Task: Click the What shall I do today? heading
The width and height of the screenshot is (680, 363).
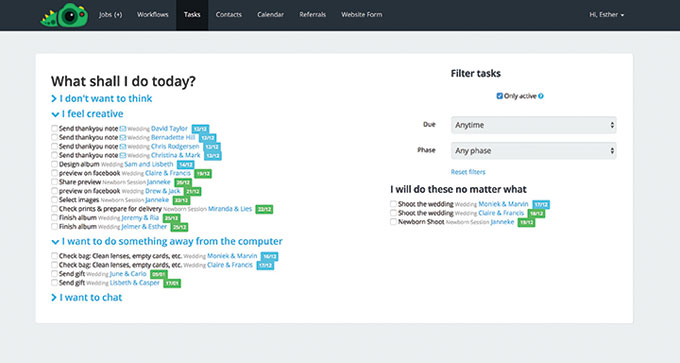Action: [x=123, y=81]
